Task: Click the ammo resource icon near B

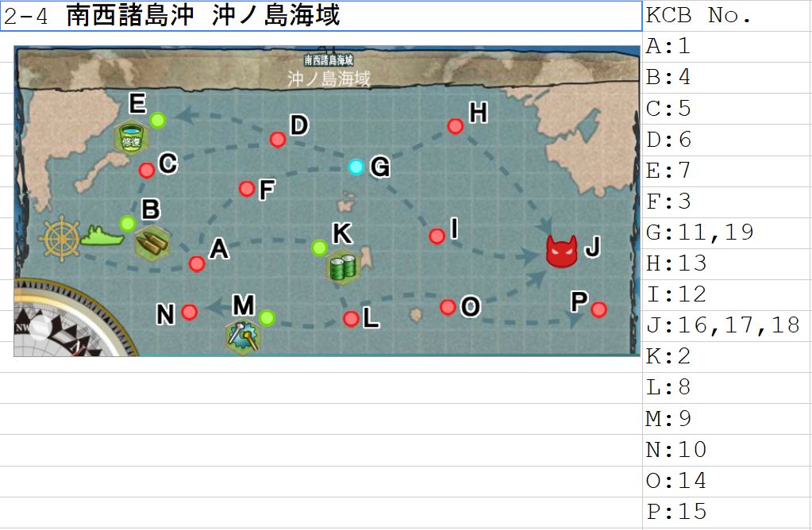Action: (152, 243)
